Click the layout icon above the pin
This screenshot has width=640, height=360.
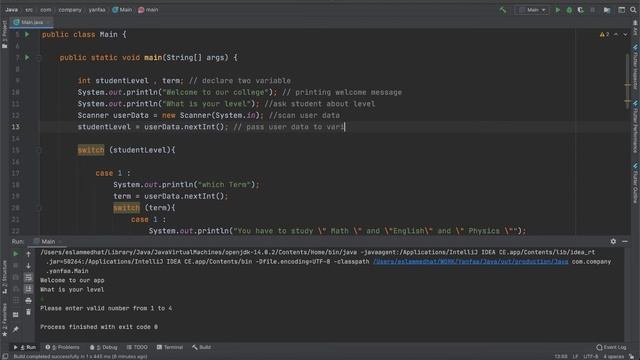(x=16, y=315)
